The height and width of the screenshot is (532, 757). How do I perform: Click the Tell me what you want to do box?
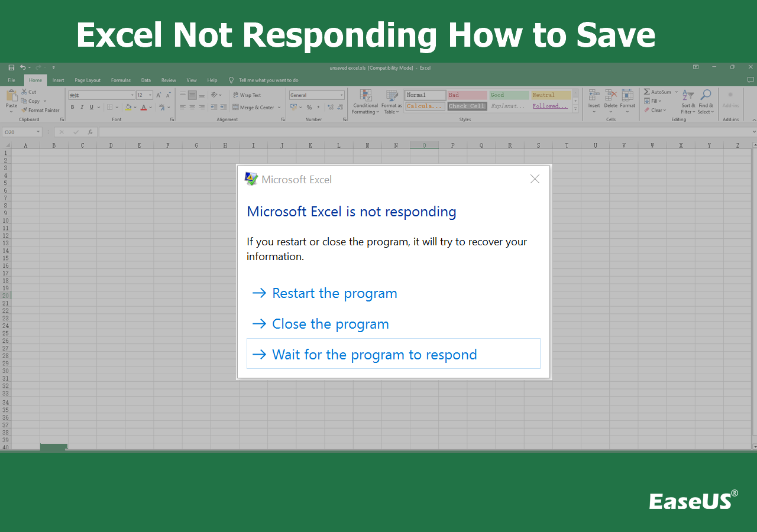click(x=268, y=80)
